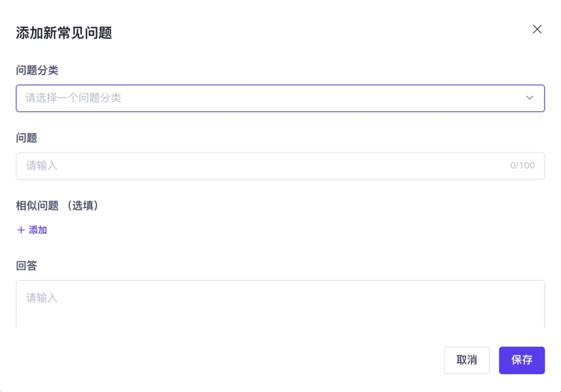
Task: Click the 取消 button
Action: tap(467, 360)
